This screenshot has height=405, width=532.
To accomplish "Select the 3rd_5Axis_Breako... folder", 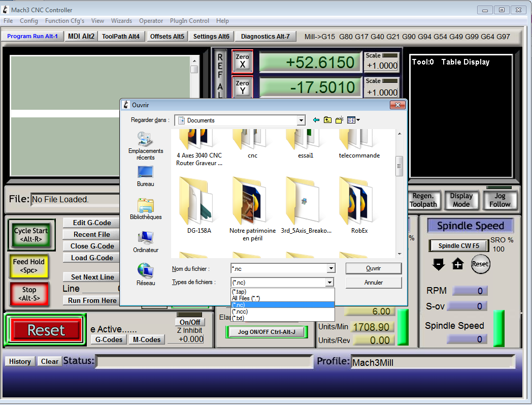I will coord(306,205).
